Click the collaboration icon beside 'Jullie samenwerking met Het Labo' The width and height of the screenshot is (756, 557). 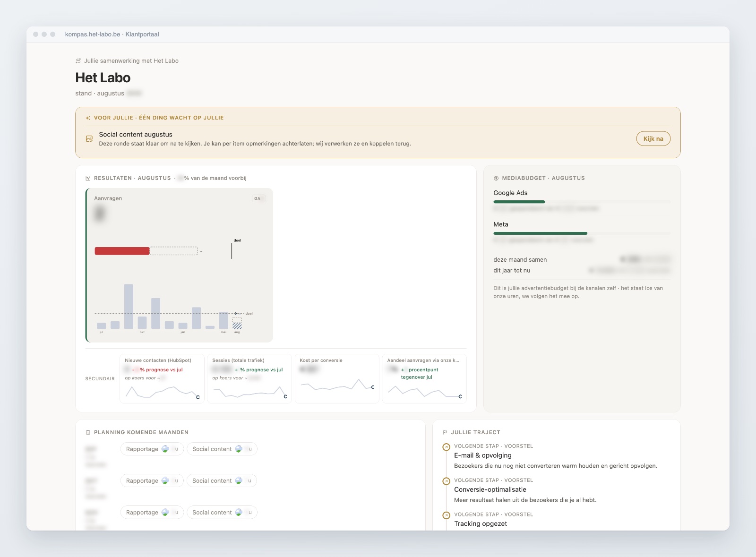tap(78, 61)
